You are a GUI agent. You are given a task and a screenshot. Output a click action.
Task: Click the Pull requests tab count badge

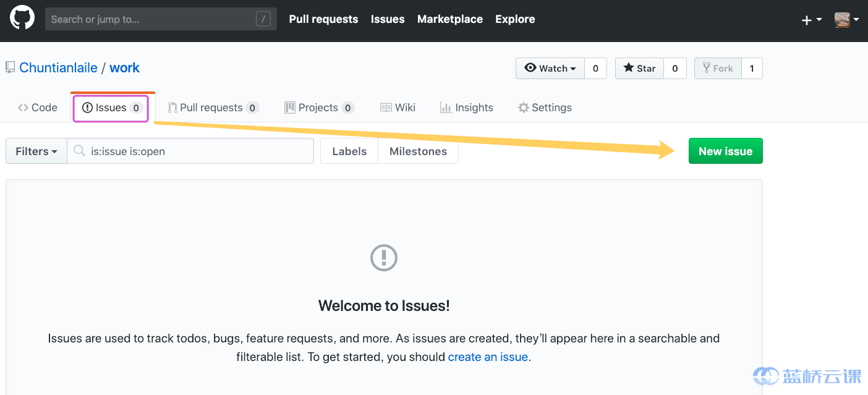(x=252, y=108)
